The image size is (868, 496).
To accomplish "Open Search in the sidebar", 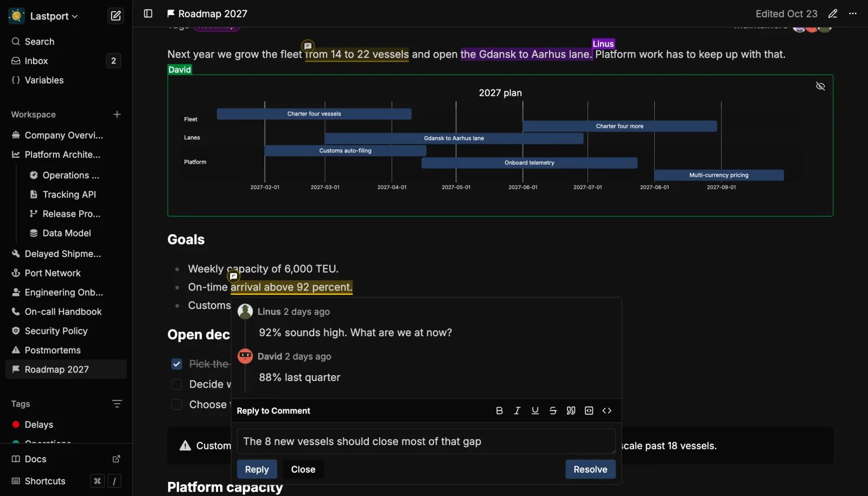I will (x=66, y=42).
